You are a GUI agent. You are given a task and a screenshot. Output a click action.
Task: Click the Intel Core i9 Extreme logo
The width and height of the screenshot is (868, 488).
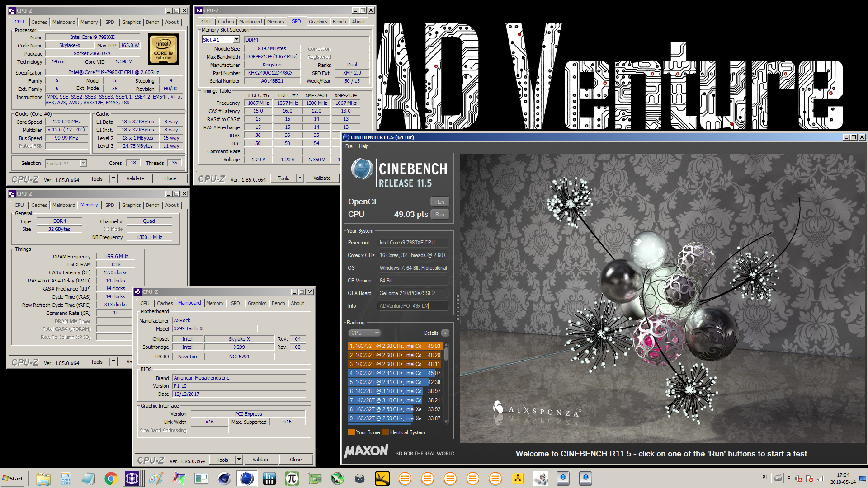tap(163, 50)
